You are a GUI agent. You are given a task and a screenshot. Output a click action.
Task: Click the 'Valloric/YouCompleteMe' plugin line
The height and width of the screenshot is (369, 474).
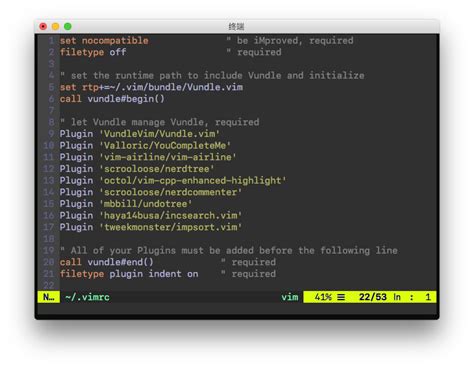[145, 146]
